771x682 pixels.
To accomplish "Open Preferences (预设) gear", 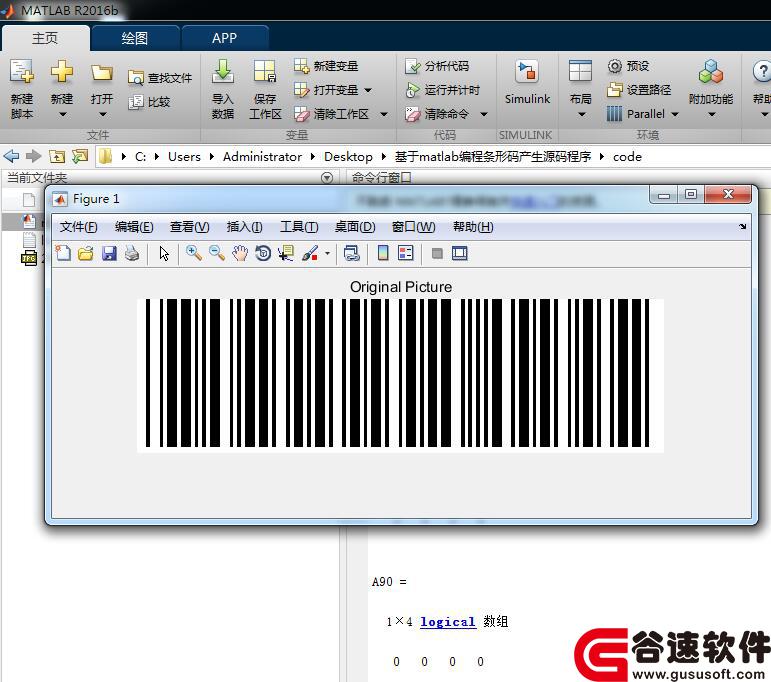I will 628,65.
